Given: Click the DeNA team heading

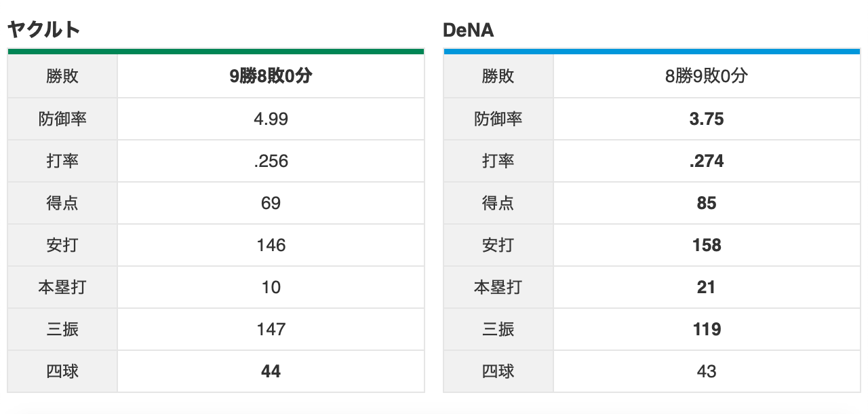Looking at the screenshot, I should [468, 30].
